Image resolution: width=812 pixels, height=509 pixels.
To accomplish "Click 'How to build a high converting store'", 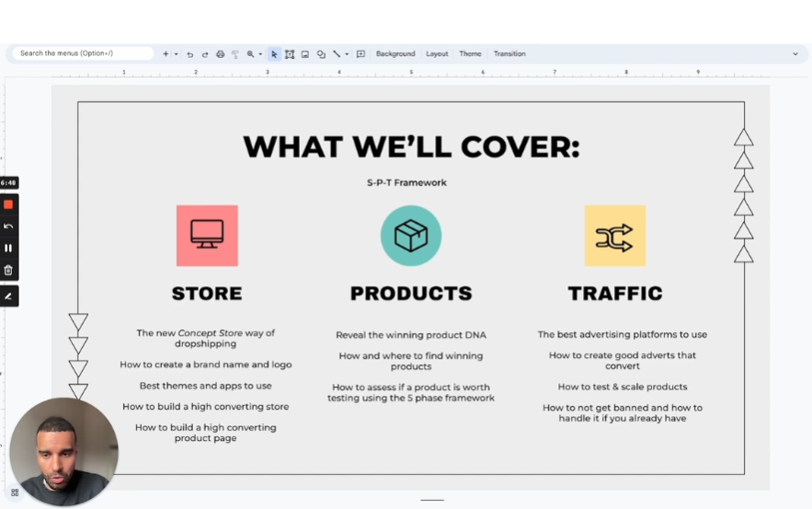I will point(206,407).
